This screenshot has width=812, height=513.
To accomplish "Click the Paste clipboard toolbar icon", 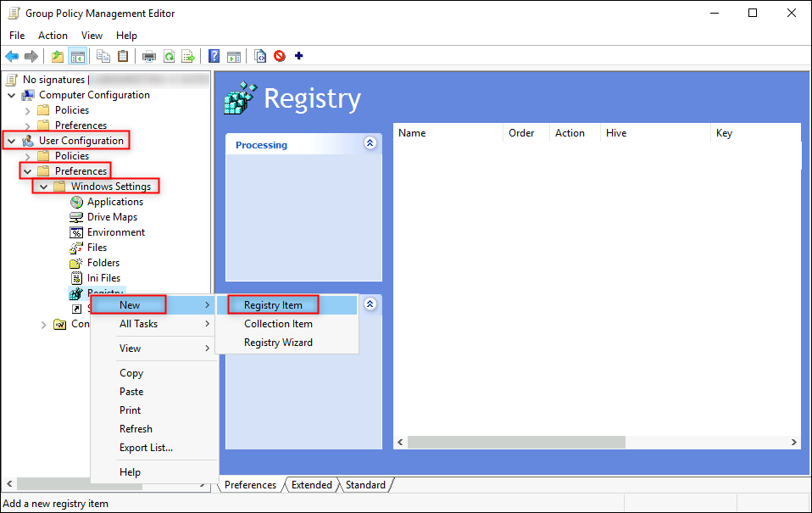I will point(123,56).
